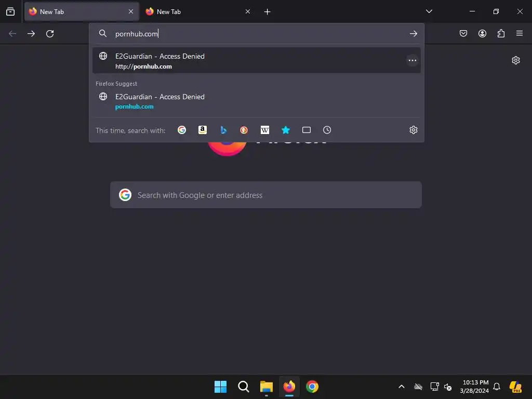Screen dimensions: 532x399
Task: Search this time with Wikipedia
Action: coord(264,130)
